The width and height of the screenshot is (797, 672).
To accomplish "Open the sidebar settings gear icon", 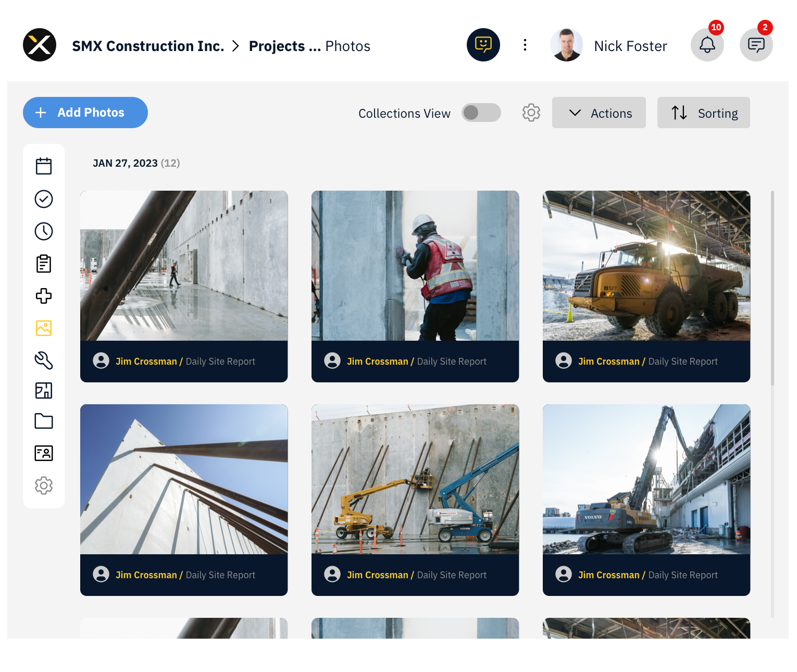I will coord(44,486).
